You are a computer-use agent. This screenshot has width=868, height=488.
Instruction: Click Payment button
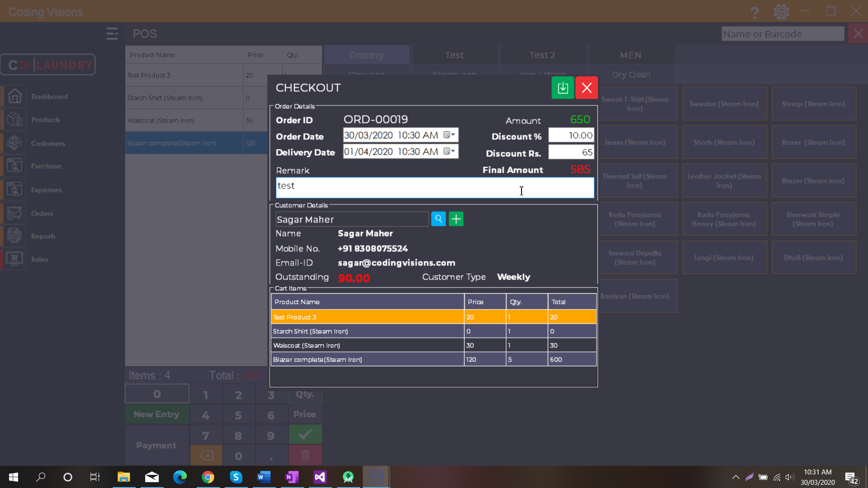point(157,445)
